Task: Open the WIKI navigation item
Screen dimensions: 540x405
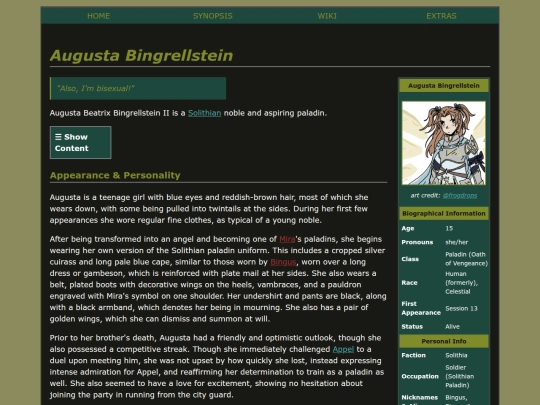Action: tap(327, 16)
